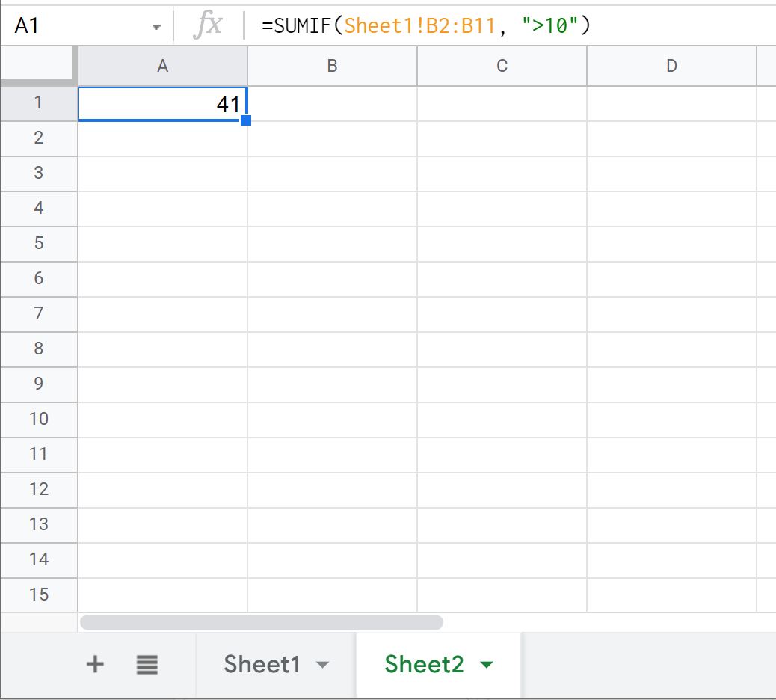The height and width of the screenshot is (700, 776).
Task: Click the fx function icon
Action: 207,24
